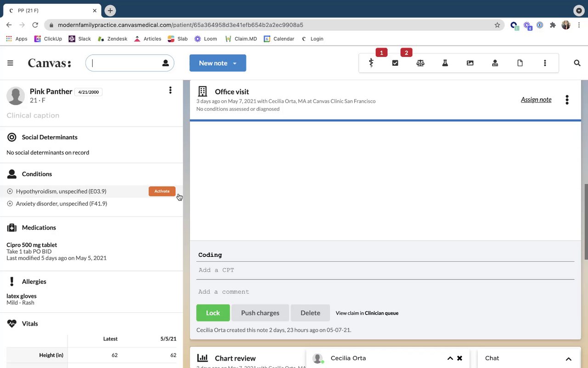Collapse the Cecilia Orta chat window
The height and width of the screenshot is (368, 588).
click(x=450, y=358)
